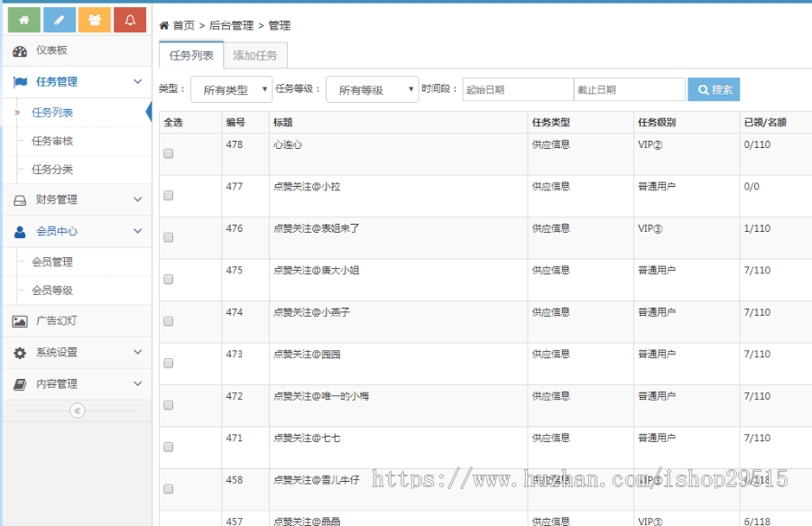Open 任务审核 in the sidebar
Image resolution: width=812 pixels, height=526 pixels.
(x=52, y=142)
